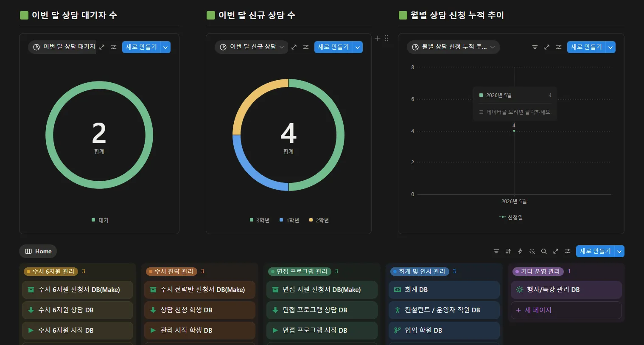This screenshot has width=644, height=345.
Task: Open settings of 이번 달 상담 대기자 chart
Action: pos(114,47)
